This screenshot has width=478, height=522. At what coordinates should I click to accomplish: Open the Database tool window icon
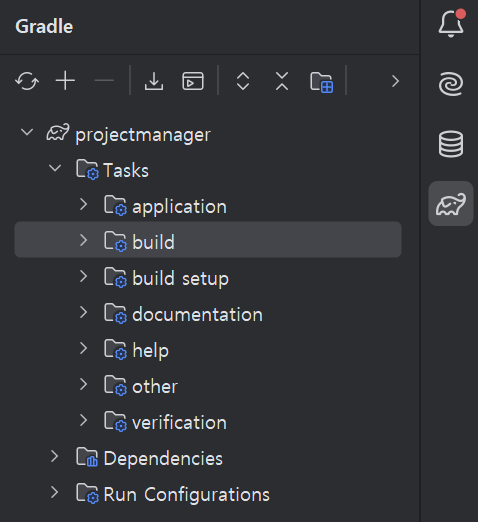[451, 144]
